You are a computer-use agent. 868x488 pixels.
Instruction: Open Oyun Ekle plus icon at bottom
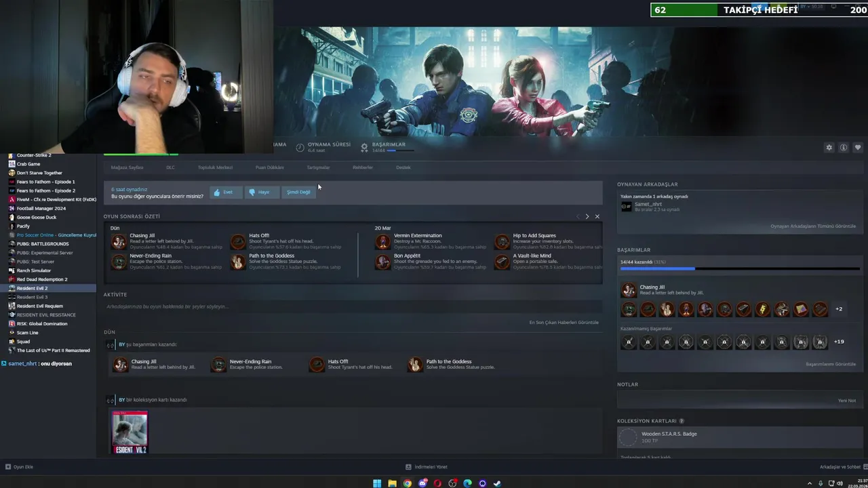(x=8, y=467)
